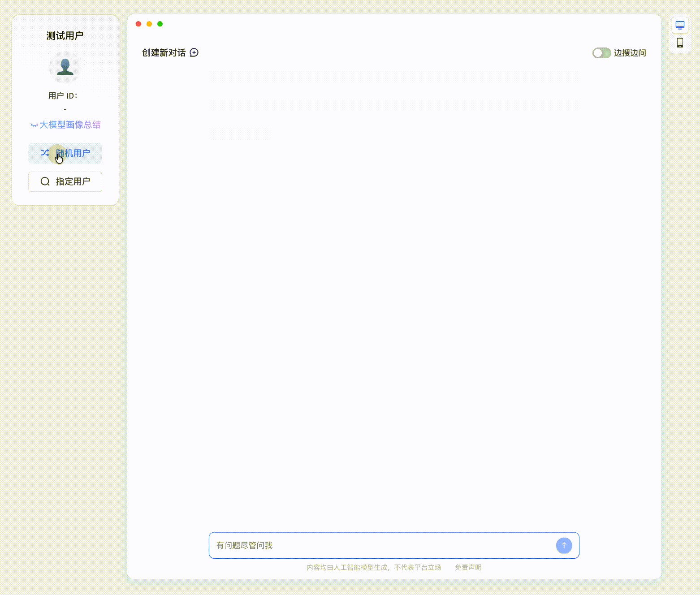Click 创建新对话 label
Viewport: 700px width, 595px height.
point(164,53)
